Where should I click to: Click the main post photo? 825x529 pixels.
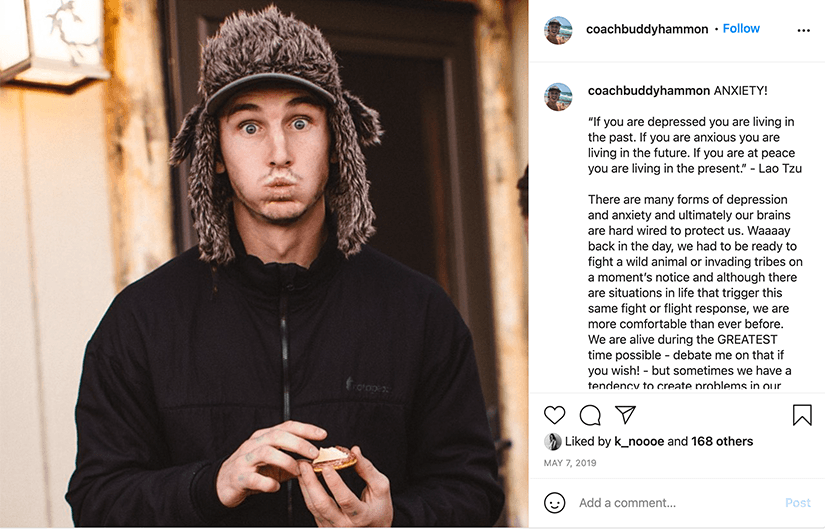coord(264,263)
